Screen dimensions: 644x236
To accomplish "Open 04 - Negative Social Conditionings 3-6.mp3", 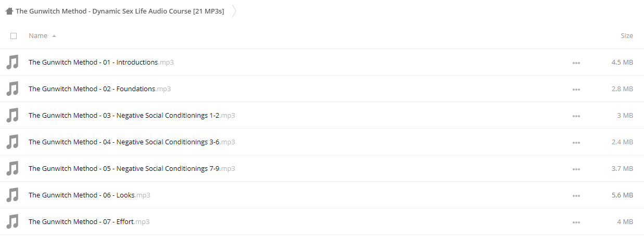I will [x=132, y=142].
